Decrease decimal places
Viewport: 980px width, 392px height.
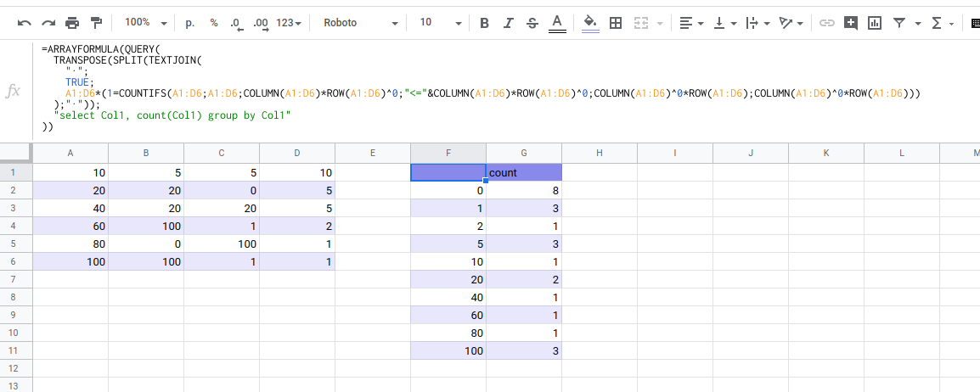(236, 23)
